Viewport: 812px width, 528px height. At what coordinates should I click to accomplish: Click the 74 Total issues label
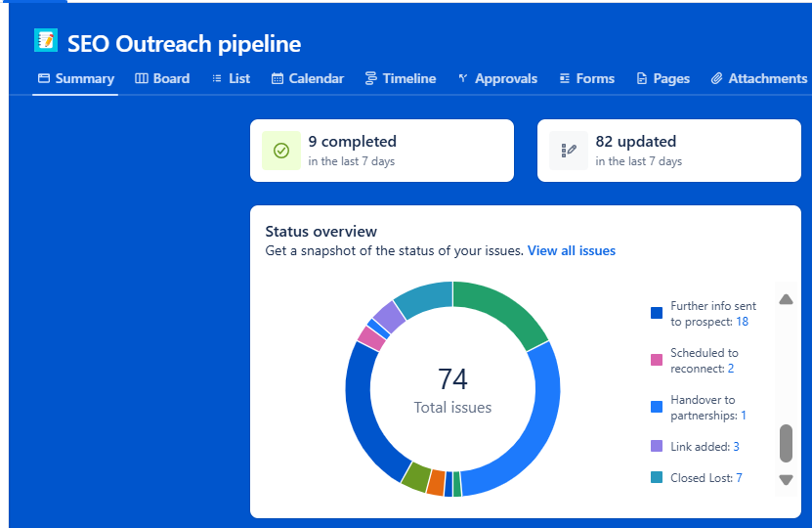[452, 391]
